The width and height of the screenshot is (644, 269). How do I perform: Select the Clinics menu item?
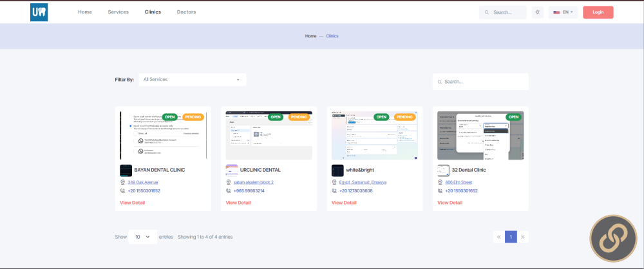[153, 12]
